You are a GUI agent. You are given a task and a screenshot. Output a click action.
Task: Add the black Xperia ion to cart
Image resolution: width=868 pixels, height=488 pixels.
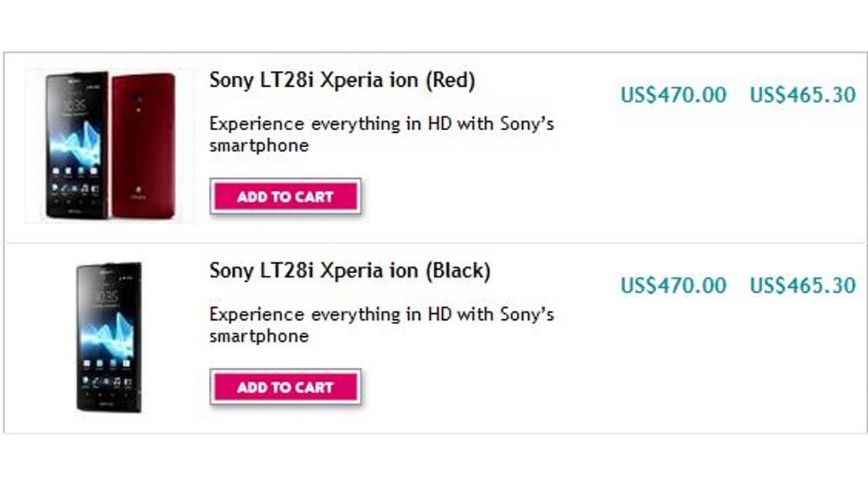pyautogui.click(x=285, y=387)
